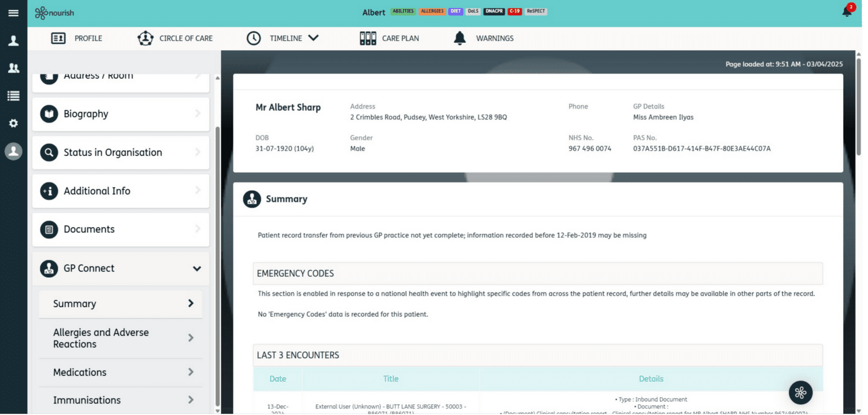Screen dimensions: 868x415
Task: Go to the WARNINGS tab
Action: pos(484,38)
